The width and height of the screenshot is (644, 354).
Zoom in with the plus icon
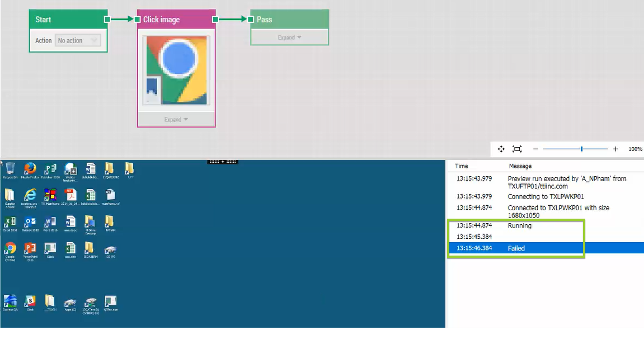tap(615, 149)
